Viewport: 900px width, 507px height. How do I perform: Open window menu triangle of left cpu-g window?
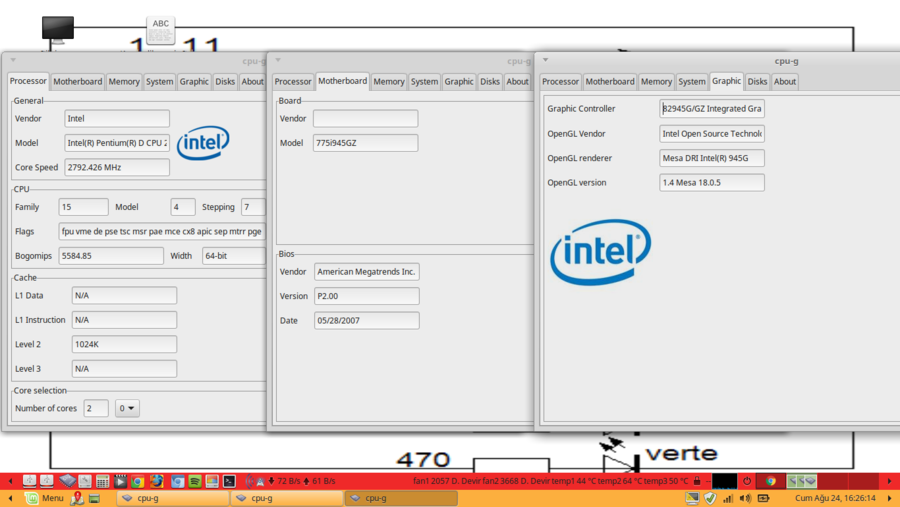point(13,60)
